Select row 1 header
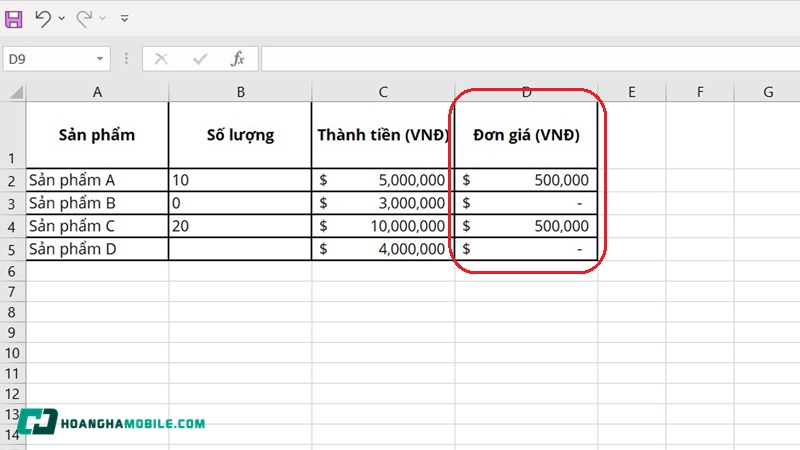 tap(12, 135)
